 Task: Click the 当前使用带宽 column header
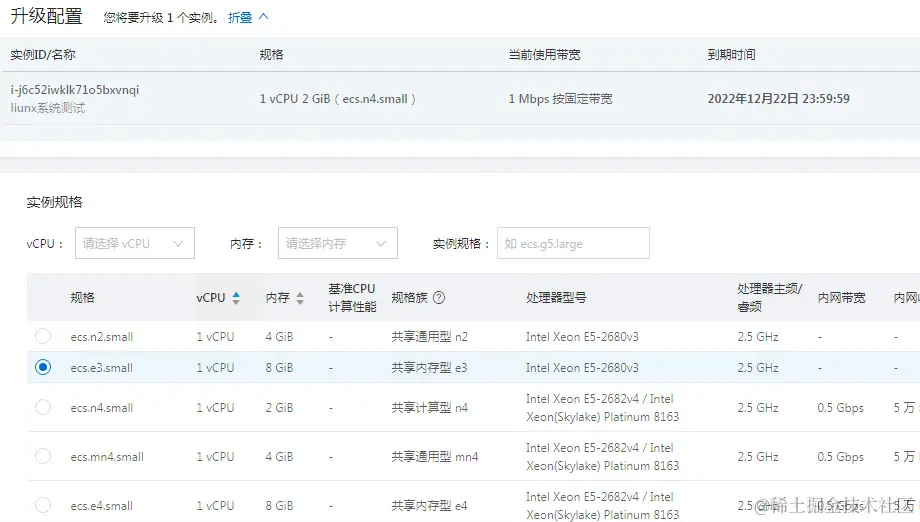(544, 55)
